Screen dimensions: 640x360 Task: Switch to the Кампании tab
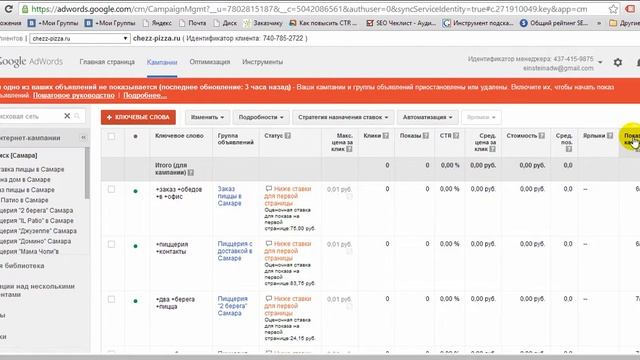click(x=162, y=62)
